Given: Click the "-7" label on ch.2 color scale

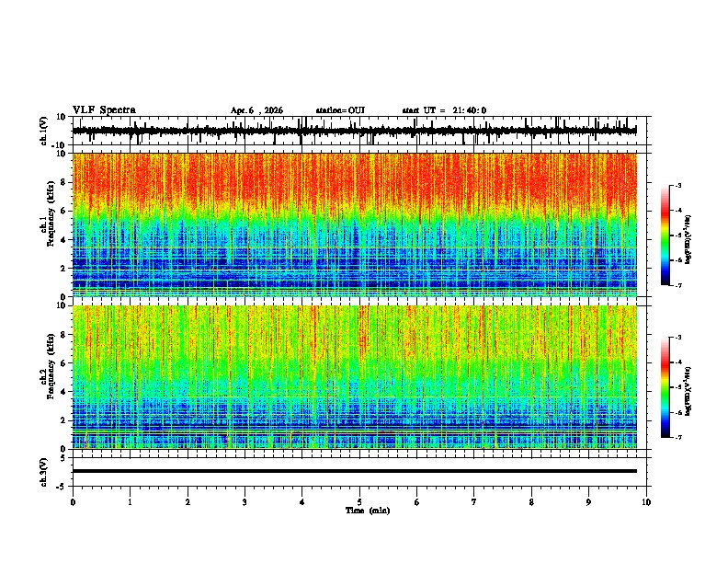Looking at the screenshot, I should pos(677,438).
